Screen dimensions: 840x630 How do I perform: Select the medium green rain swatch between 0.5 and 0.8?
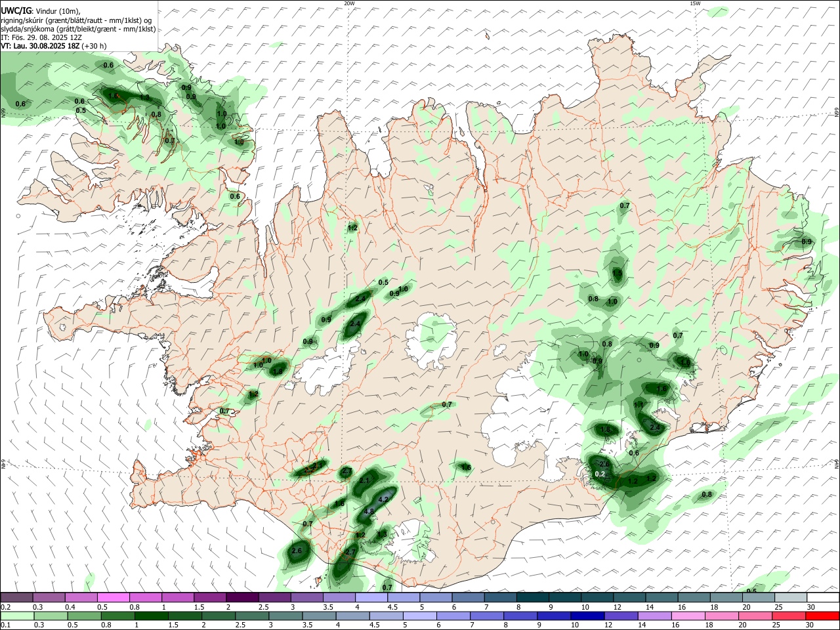[x=83, y=616]
